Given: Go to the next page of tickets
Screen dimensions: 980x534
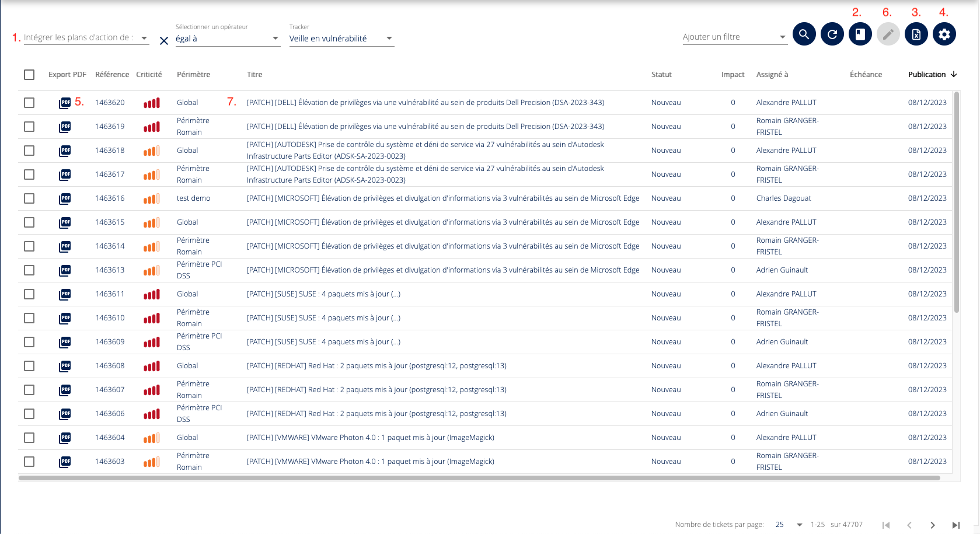Looking at the screenshot, I should tap(932, 525).
